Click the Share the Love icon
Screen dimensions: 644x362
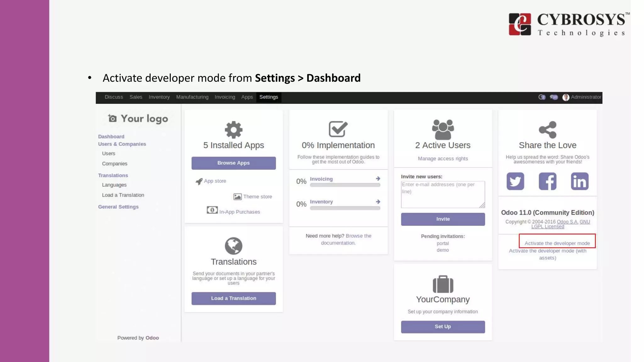click(547, 130)
